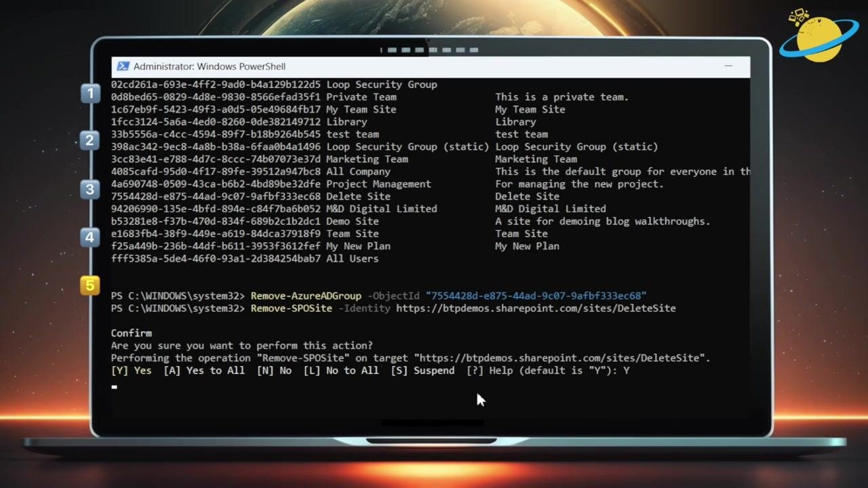The height and width of the screenshot is (488, 868).
Task: Select GUID b53281e8-f37b-470d-834f-689b2c1b2dc1
Action: (216, 221)
